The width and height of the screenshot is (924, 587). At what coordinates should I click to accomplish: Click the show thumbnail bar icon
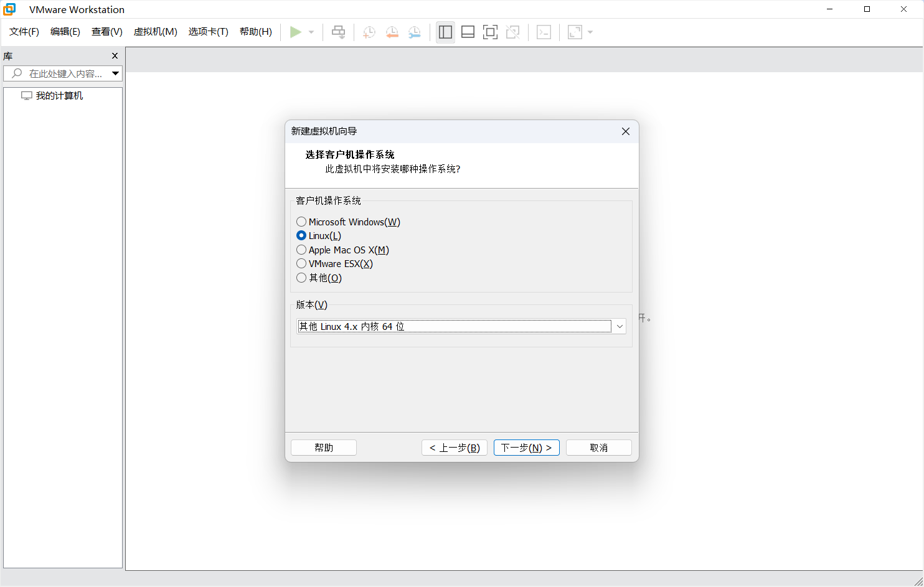click(x=468, y=32)
